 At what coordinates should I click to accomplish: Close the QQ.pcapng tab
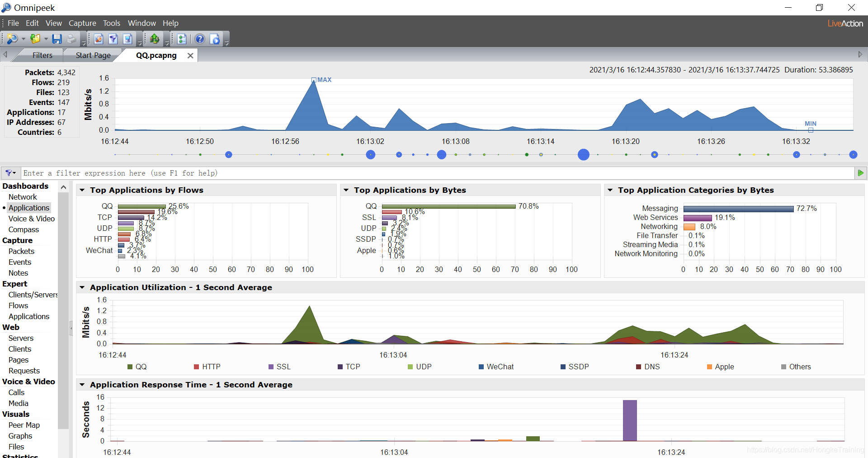190,55
